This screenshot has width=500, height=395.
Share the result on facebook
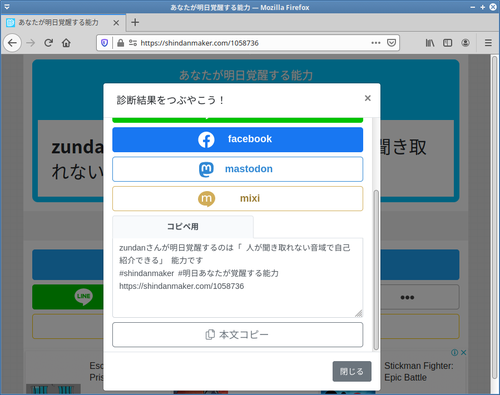point(237,139)
